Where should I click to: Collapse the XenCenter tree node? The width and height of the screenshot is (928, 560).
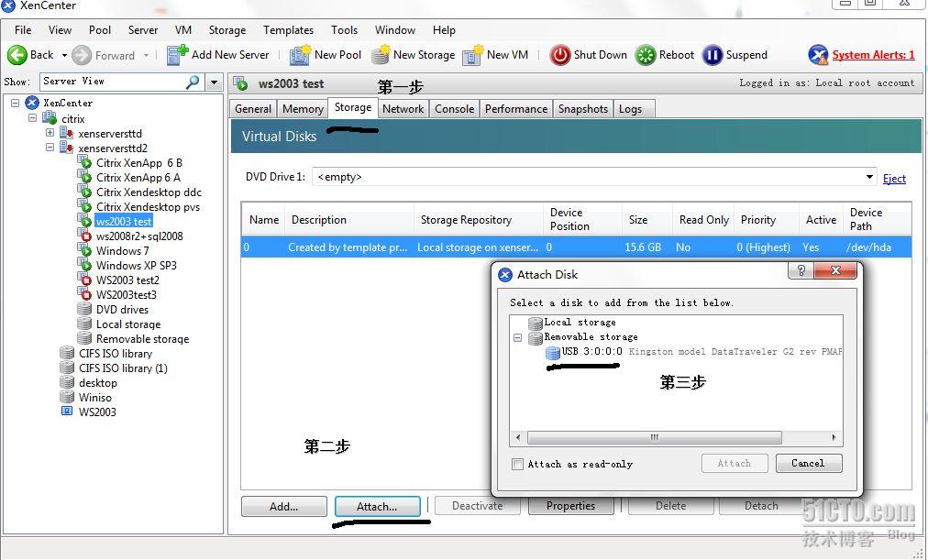pos(15,103)
